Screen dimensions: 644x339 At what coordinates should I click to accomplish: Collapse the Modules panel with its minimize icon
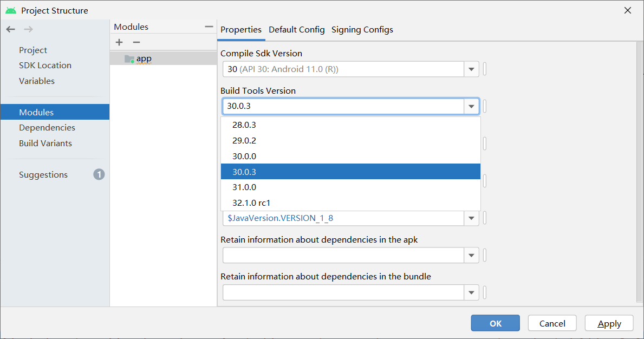tap(209, 25)
